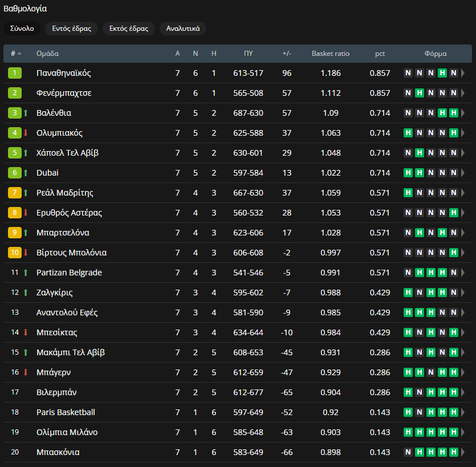Open Χάποελ Τελ Αβίβ team link
The image size is (476, 467).
click(67, 153)
